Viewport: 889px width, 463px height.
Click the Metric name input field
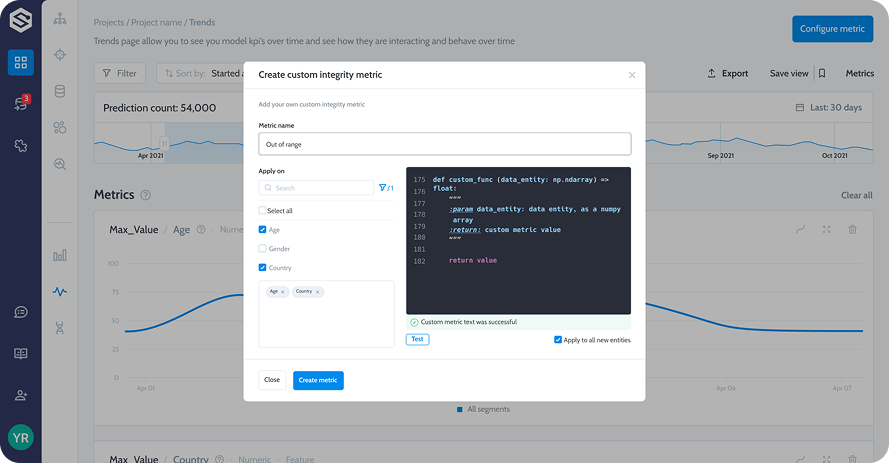click(444, 144)
